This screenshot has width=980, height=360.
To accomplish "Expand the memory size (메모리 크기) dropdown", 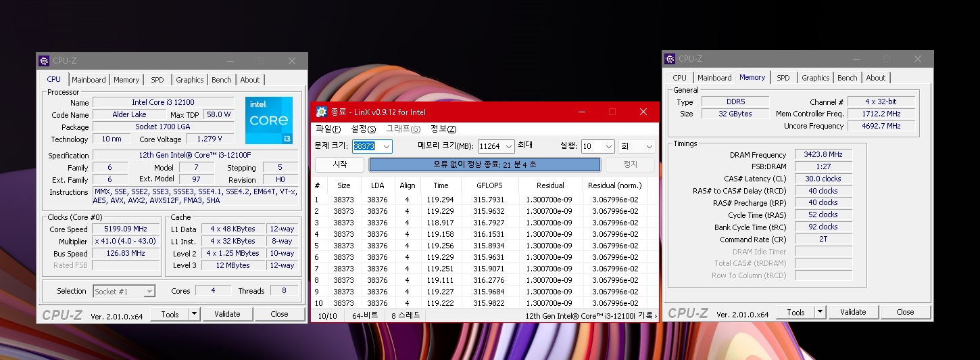I will pos(508,146).
